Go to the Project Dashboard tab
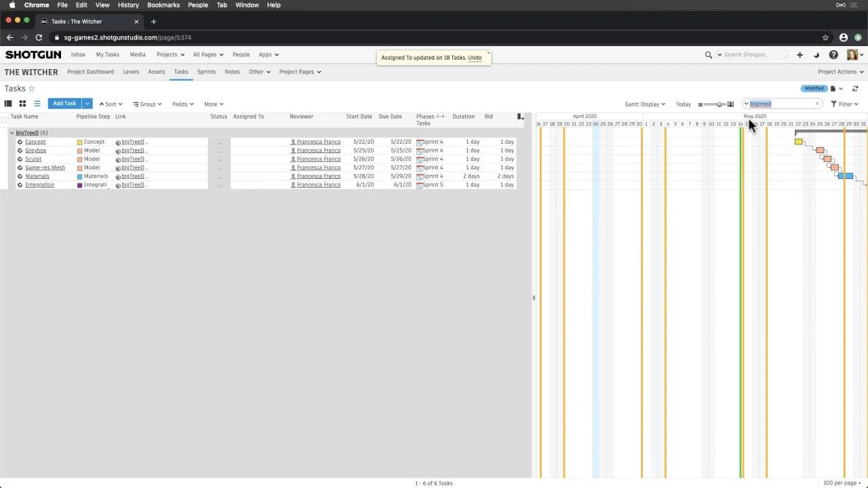Viewport: 868px width, 488px height. tap(90, 72)
